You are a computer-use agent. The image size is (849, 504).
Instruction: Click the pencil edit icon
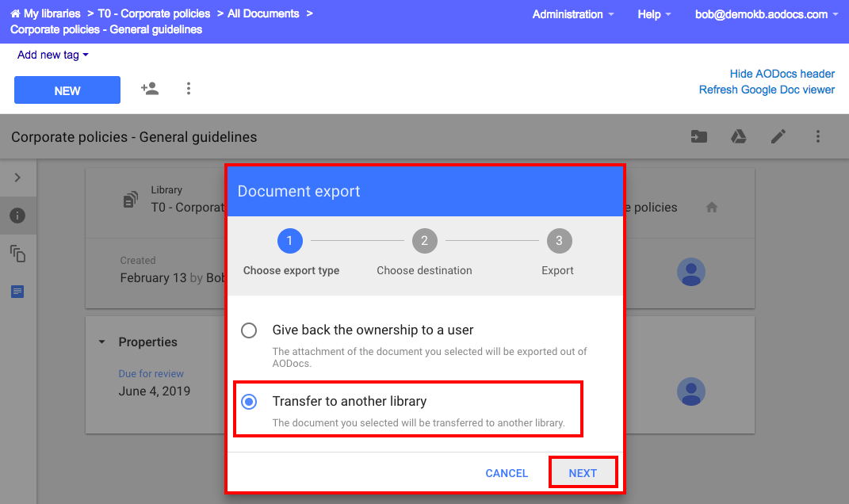point(778,136)
